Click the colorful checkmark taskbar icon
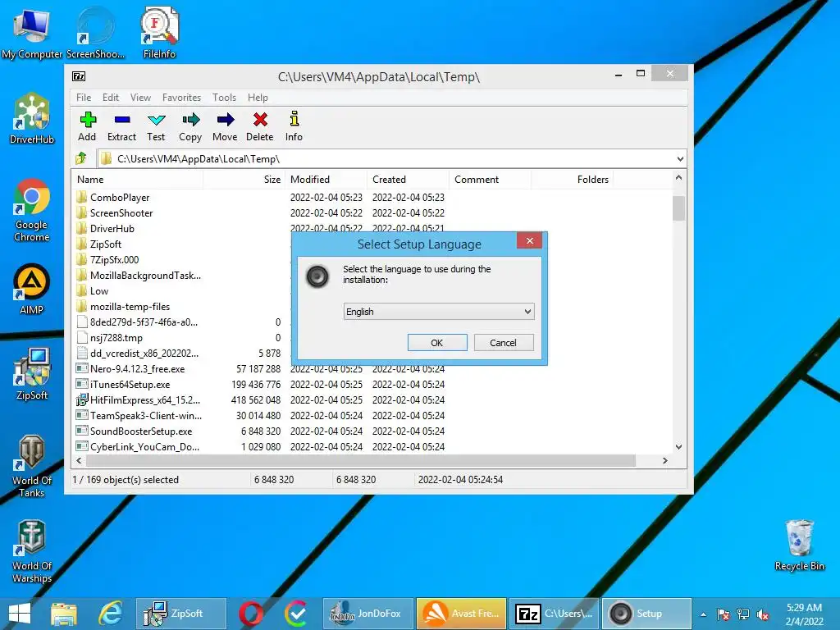 tap(295, 614)
